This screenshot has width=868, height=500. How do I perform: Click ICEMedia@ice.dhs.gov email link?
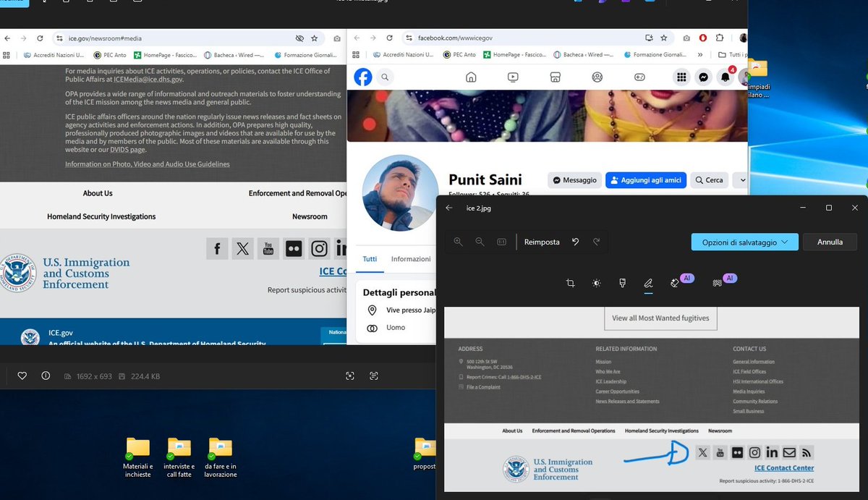pos(148,80)
